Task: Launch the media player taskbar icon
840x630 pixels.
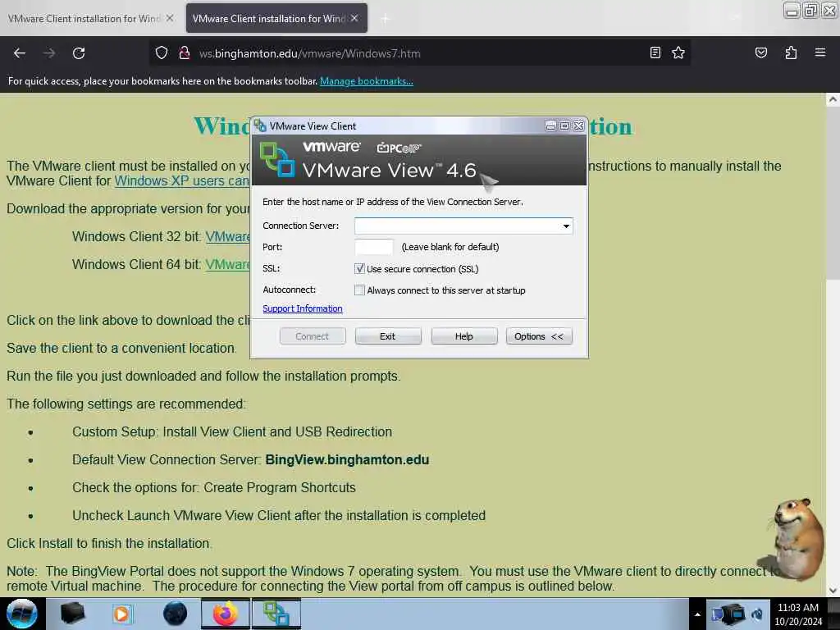Action: tap(121, 614)
